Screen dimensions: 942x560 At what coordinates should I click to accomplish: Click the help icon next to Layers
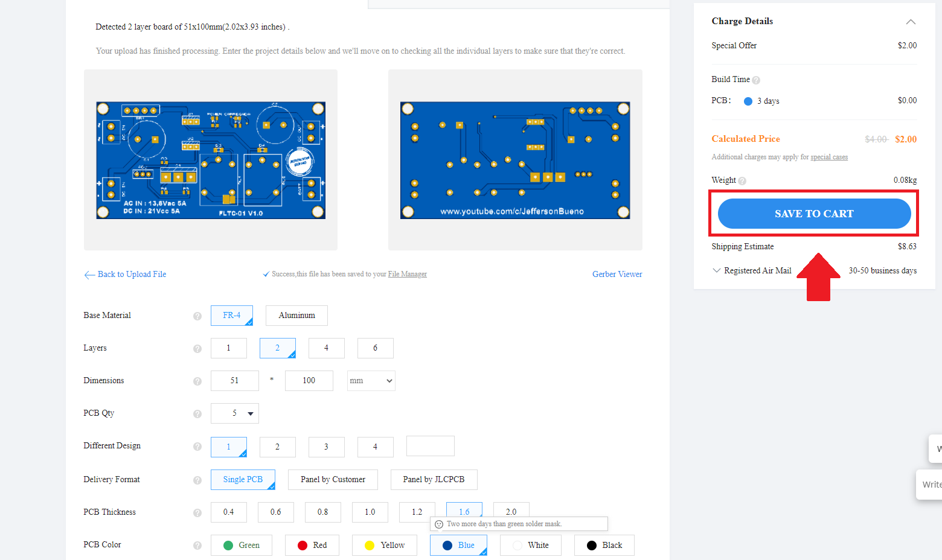tap(197, 349)
